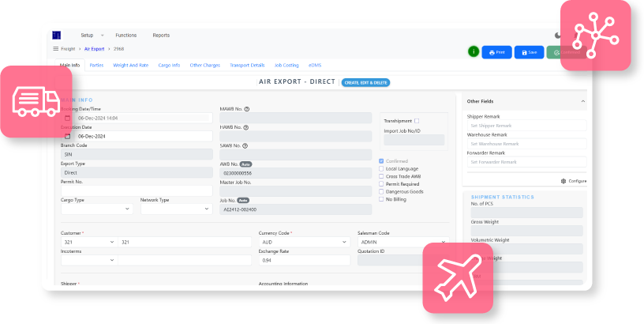Check the Dangerous Goods option
The height and width of the screenshot is (324, 644).
382,191
